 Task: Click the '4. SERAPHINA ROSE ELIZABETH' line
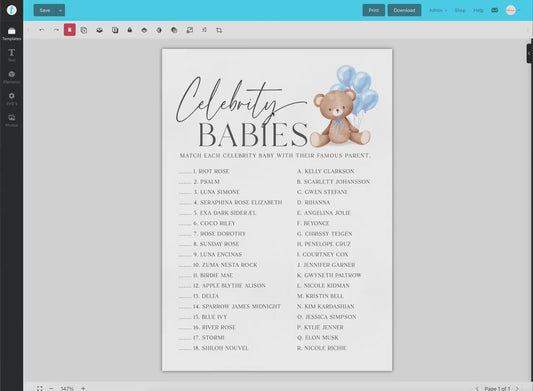[230, 202]
